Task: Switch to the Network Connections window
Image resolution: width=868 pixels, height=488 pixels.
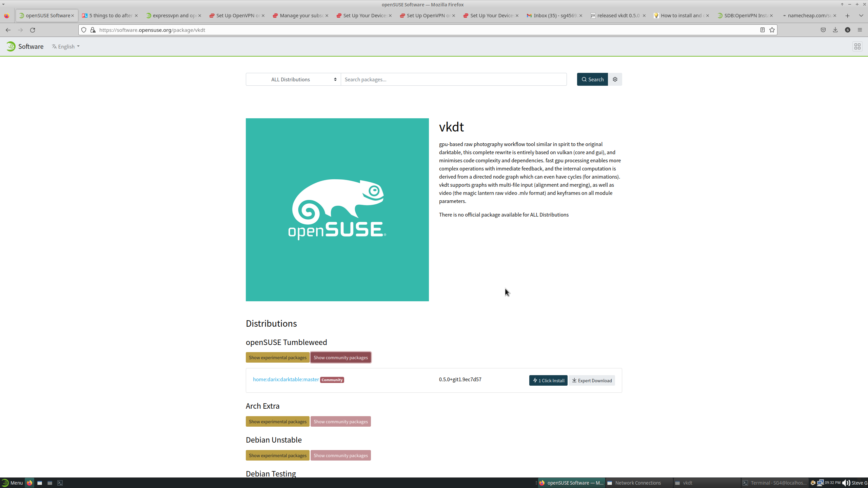Action: [638, 483]
